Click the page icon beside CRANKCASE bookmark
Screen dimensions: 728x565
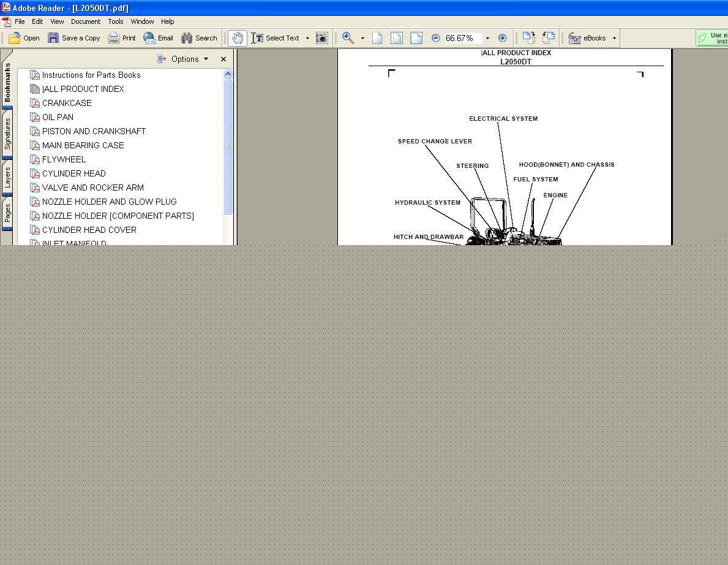(35, 103)
